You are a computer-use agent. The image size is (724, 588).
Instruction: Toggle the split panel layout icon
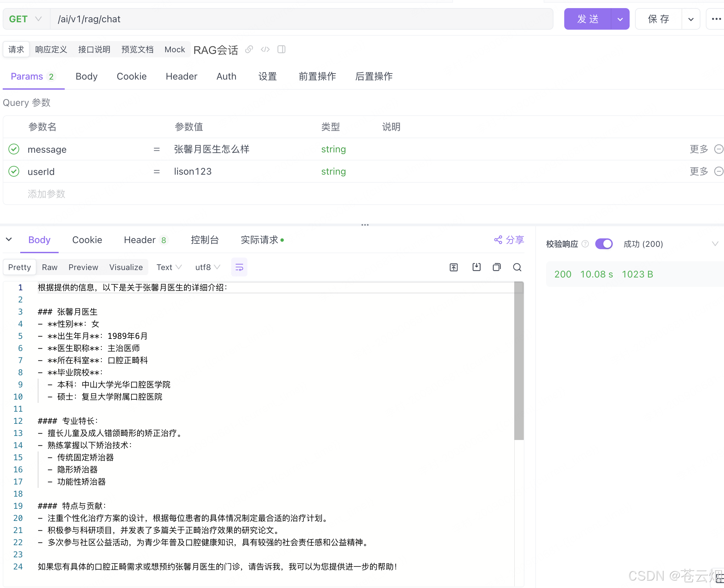tap(281, 50)
